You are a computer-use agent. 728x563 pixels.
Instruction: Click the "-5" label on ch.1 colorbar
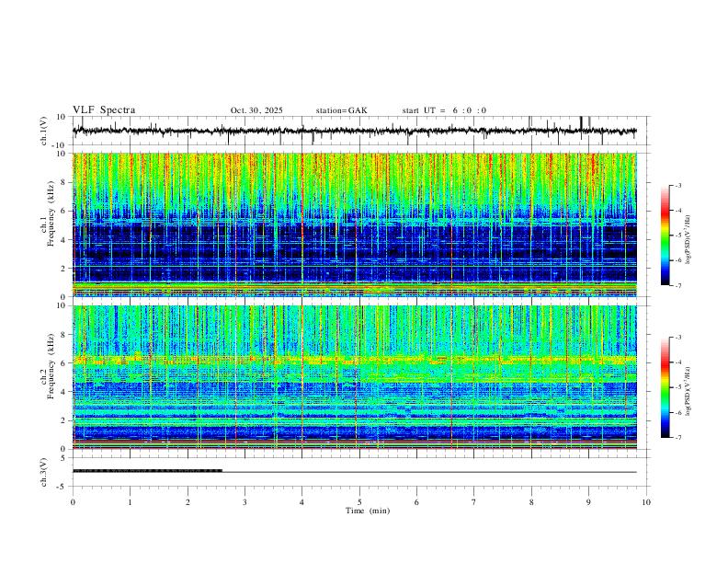pyautogui.click(x=678, y=236)
